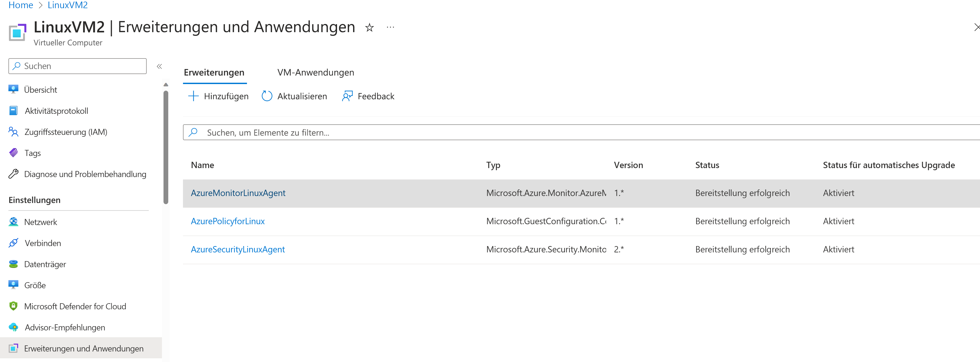Click the Advisor-Empfehlungen cloud icon
Viewport: 980px width, 362px height.
pyautogui.click(x=13, y=327)
